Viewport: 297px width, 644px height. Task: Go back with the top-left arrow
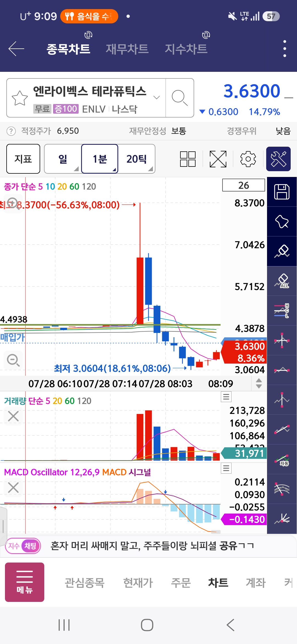16,49
